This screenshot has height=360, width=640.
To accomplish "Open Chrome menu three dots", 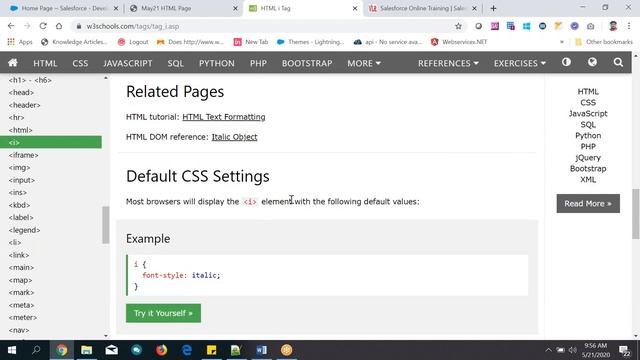I will 629,26.
